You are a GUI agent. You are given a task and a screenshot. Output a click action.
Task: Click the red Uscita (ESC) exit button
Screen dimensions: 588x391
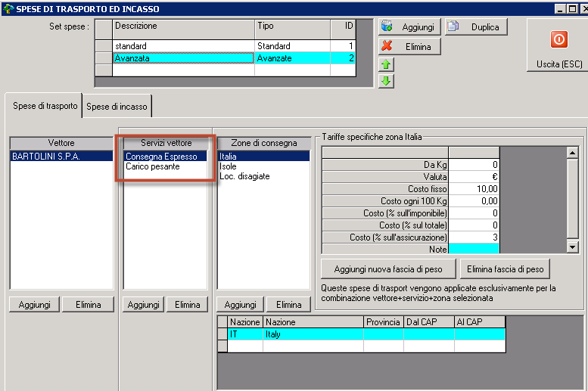click(557, 45)
